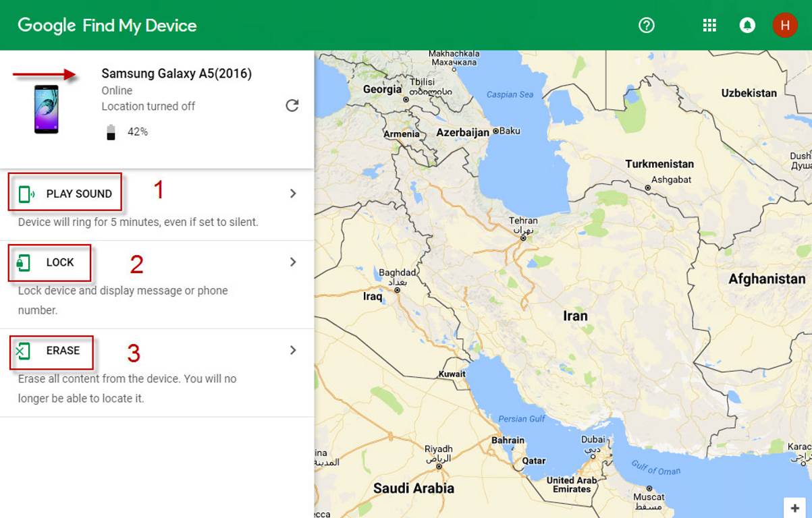Select the PLAY SOUND action
812x518 pixels.
click(79, 194)
